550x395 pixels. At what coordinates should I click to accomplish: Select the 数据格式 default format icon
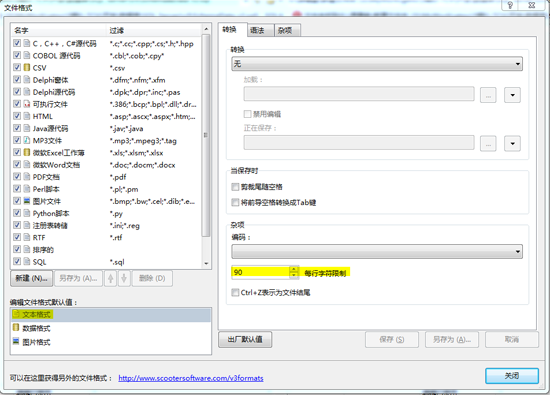coord(16,328)
